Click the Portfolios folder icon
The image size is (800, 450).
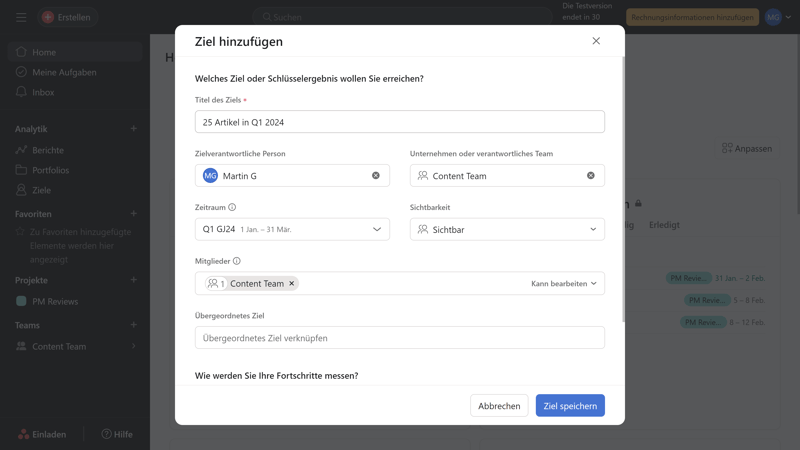coord(21,169)
